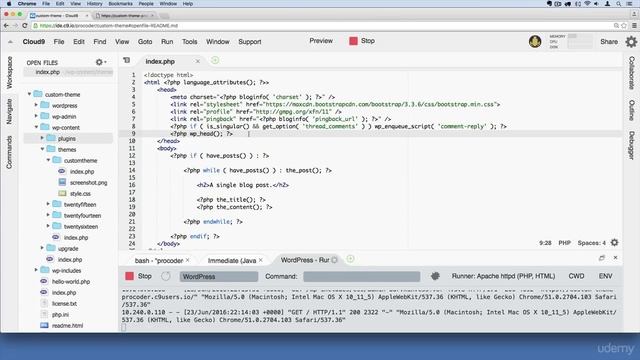Expand the plugins folder
This screenshot has width=640, height=360.
(42, 138)
